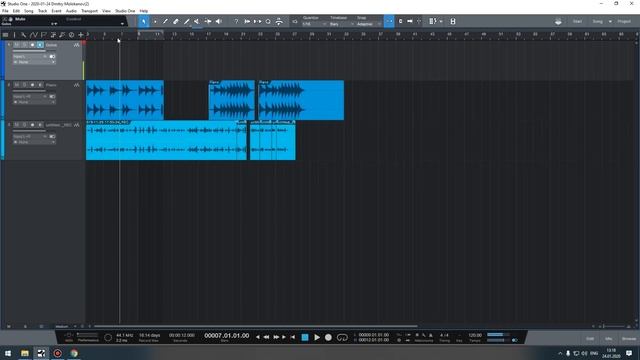This screenshot has width=640, height=360.
Task: Open the Event menu
Action: (56, 11)
